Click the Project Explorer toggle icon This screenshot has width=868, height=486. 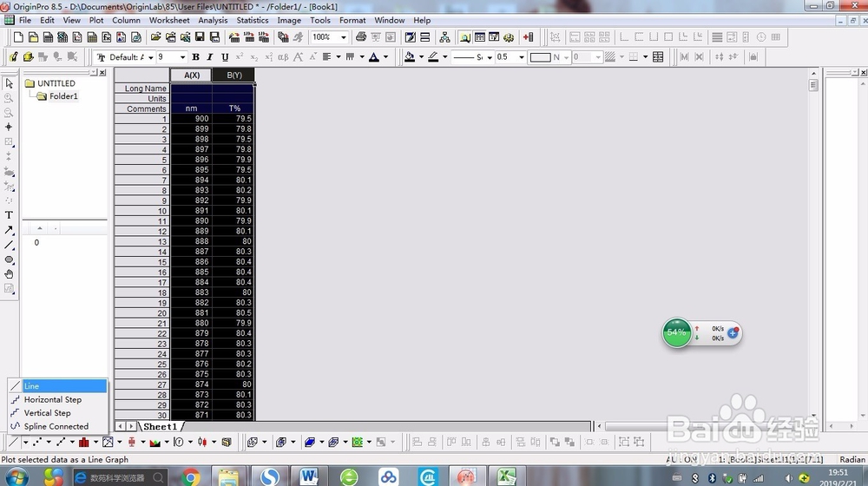coord(465,37)
